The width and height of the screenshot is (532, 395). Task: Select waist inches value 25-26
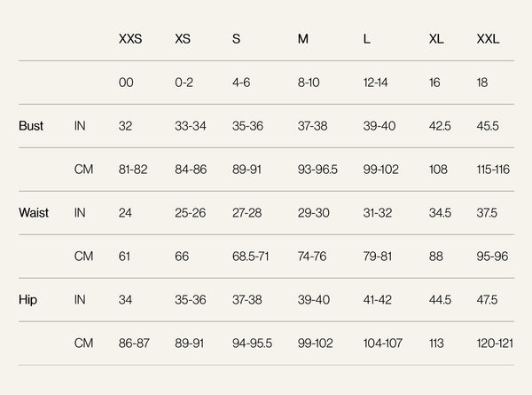[191, 213]
